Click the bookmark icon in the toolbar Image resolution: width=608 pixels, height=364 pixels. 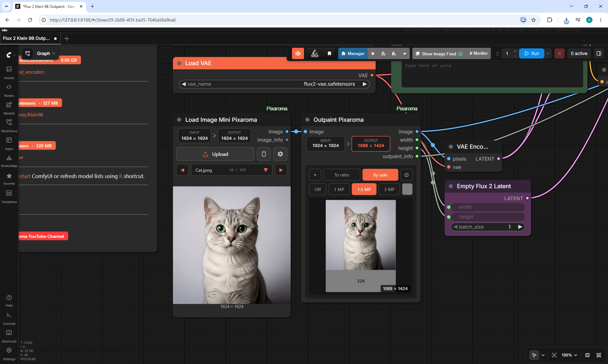pos(329,53)
